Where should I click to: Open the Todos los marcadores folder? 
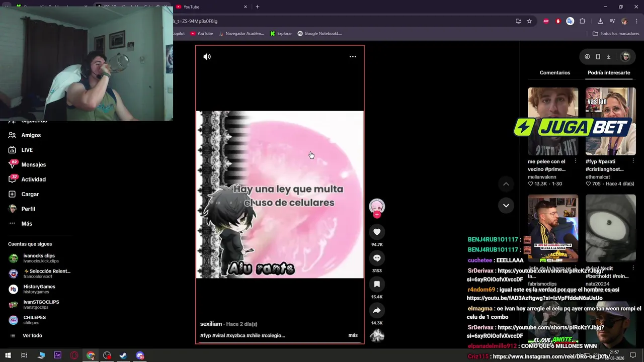tap(616, 34)
